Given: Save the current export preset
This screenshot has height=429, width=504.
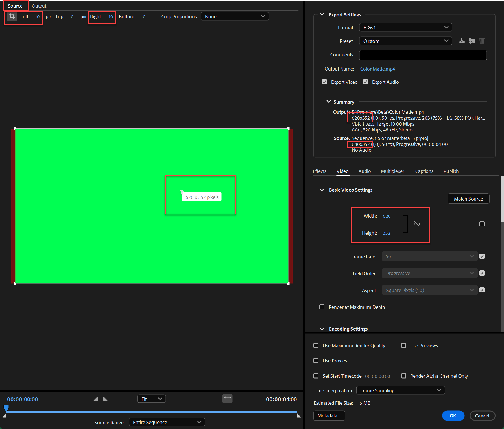Looking at the screenshot, I should tap(461, 41).
